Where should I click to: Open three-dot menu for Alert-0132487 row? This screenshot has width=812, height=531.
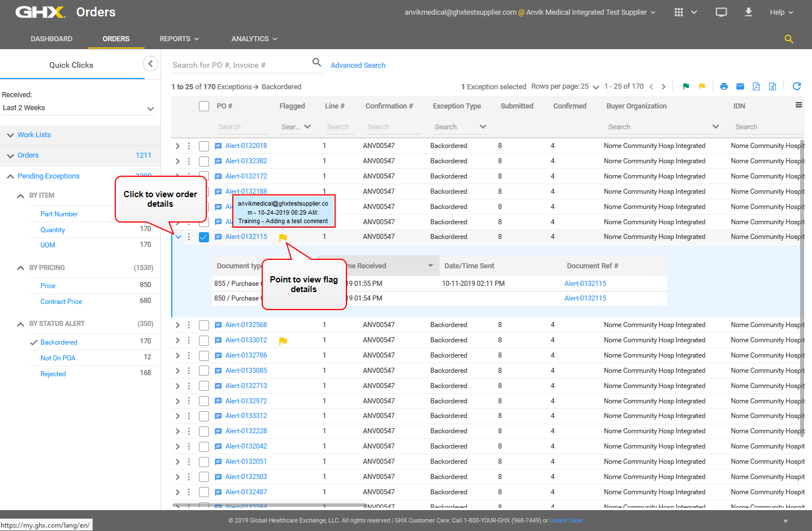189,492
